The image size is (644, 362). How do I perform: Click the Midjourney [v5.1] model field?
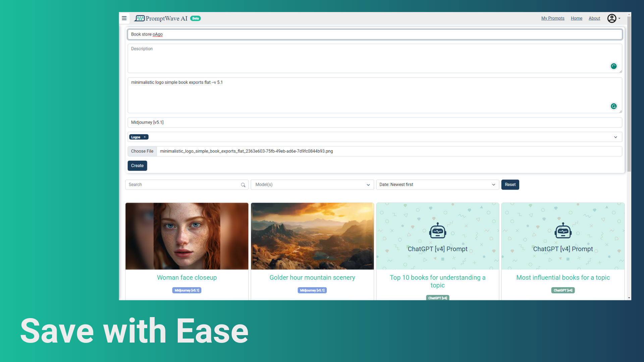point(374,122)
